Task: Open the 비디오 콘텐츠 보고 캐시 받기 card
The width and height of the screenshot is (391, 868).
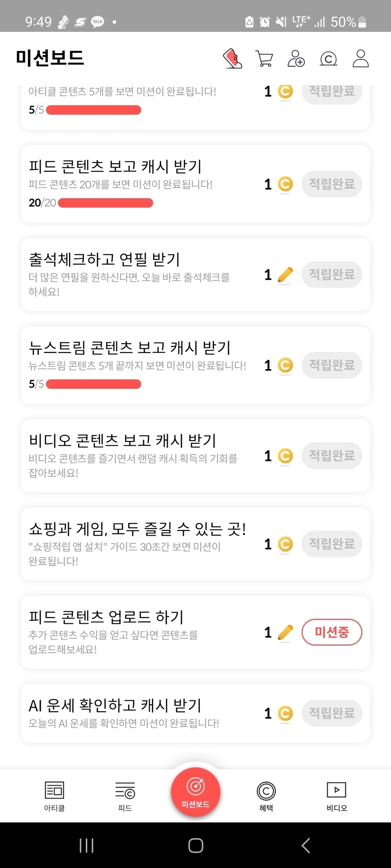Action: 122,441
